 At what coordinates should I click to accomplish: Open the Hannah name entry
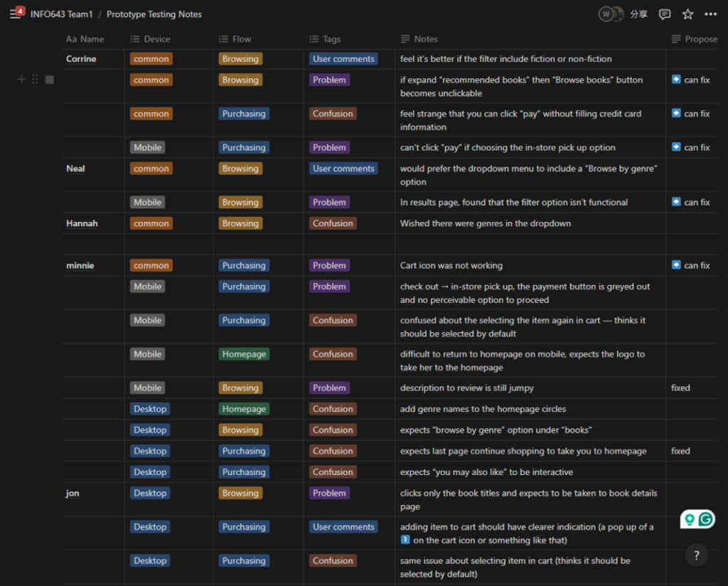click(82, 223)
